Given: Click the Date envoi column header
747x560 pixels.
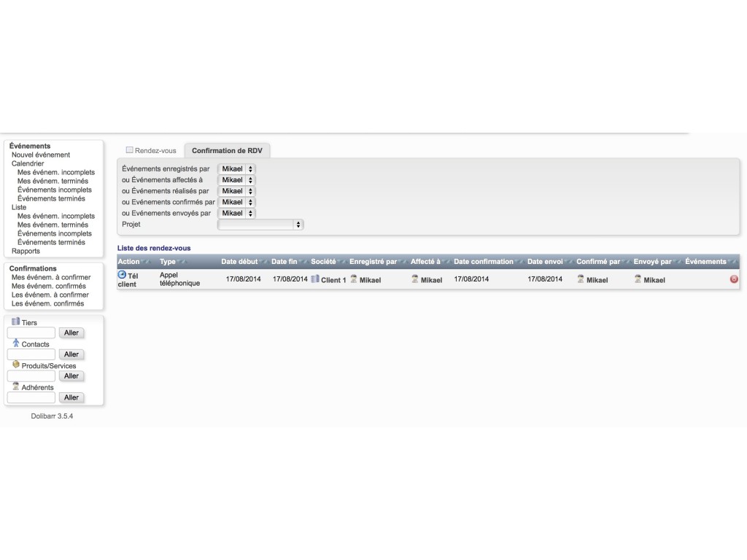Looking at the screenshot, I should point(545,262).
